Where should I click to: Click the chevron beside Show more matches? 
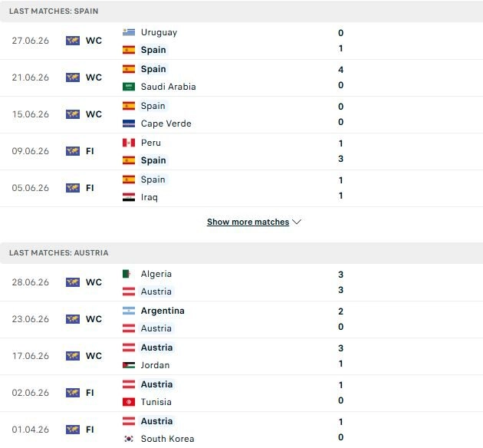pos(297,222)
